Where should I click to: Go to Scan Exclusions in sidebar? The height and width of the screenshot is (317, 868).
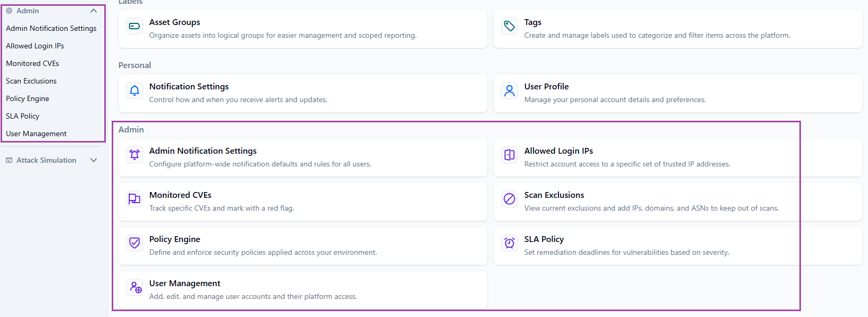coord(31,81)
